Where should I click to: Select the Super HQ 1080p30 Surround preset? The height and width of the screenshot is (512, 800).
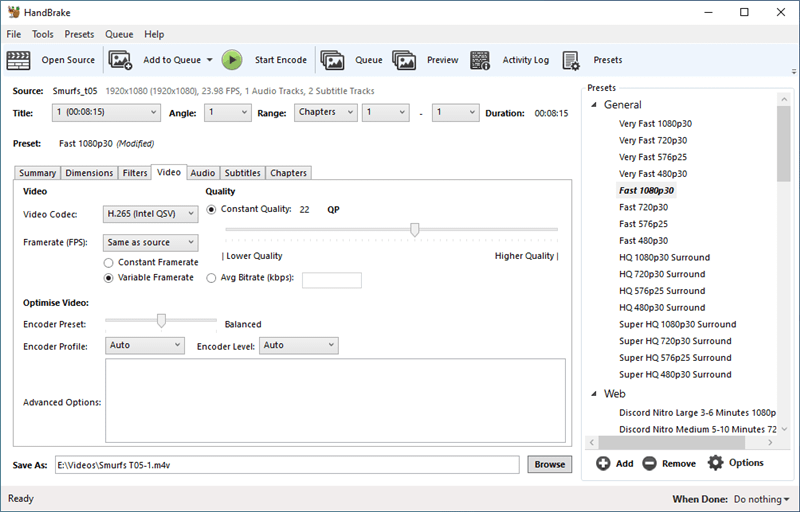678,324
